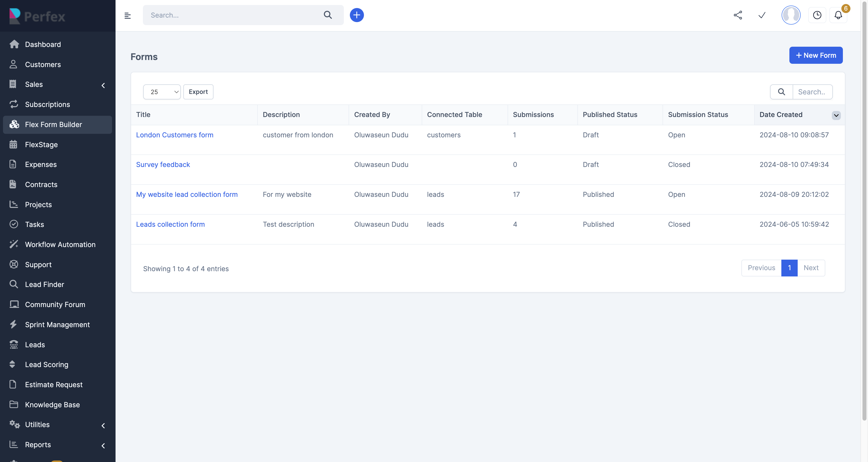Open the Lead Scoring section
This screenshot has width=868, height=462.
click(46, 364)
